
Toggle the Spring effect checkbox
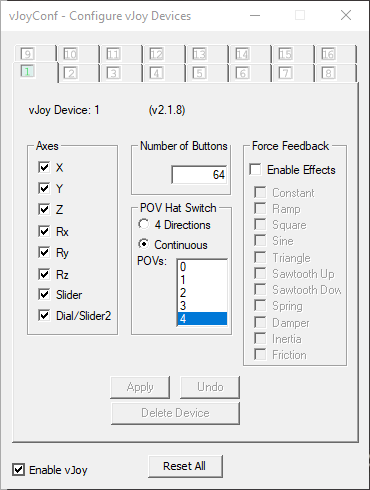(260, 305)
